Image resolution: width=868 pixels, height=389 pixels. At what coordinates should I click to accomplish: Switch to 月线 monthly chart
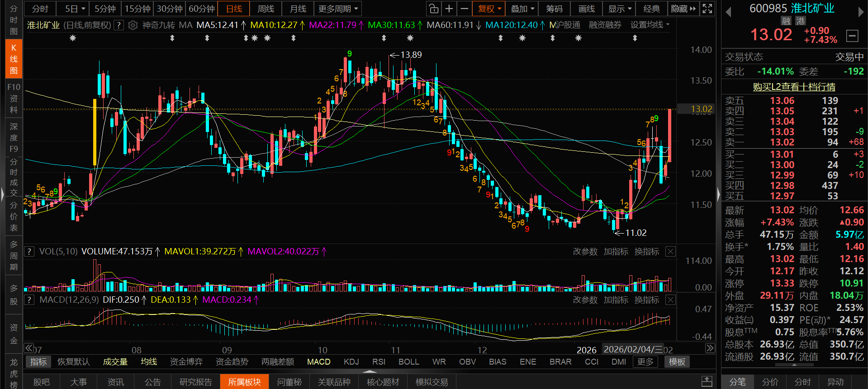pyautogui.click(x=298, y=9)
